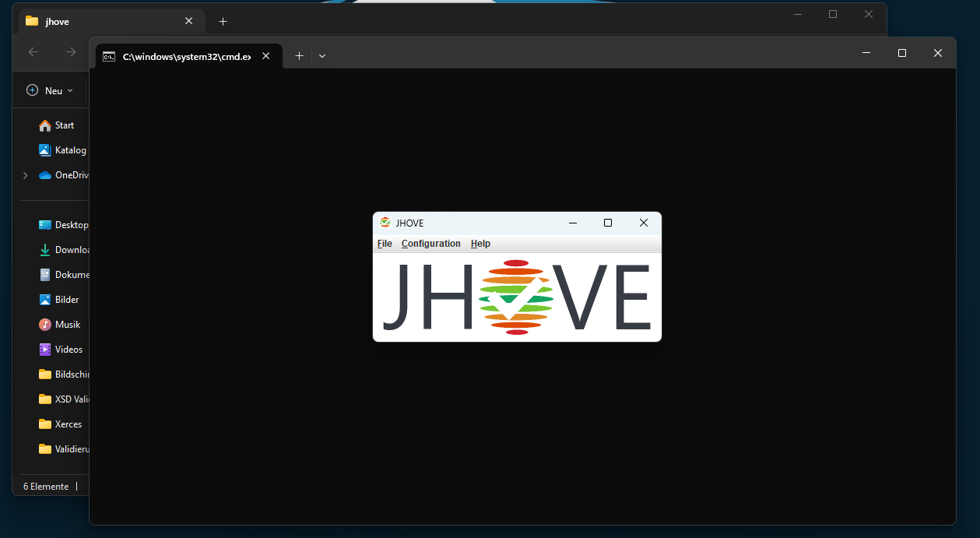Go back using Explorer back arrow
The height and width of the screenshot is (538, 980).
(33, 52)
